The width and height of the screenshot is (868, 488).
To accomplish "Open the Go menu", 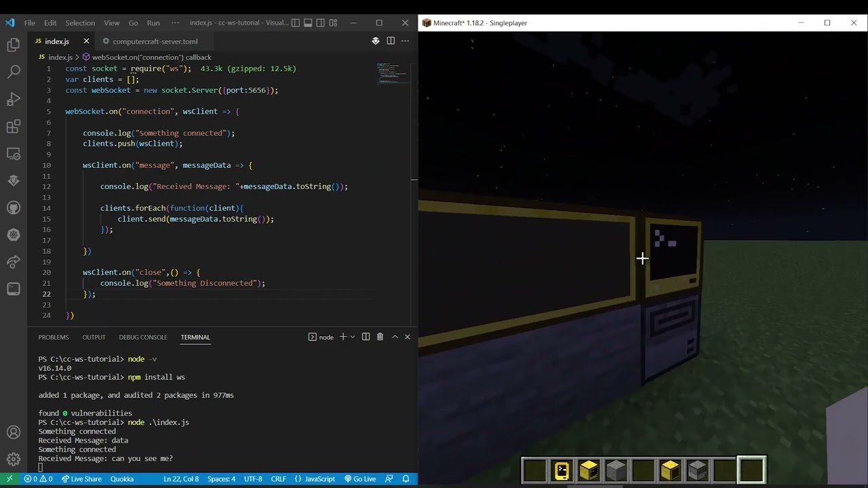I will (133, 22).
